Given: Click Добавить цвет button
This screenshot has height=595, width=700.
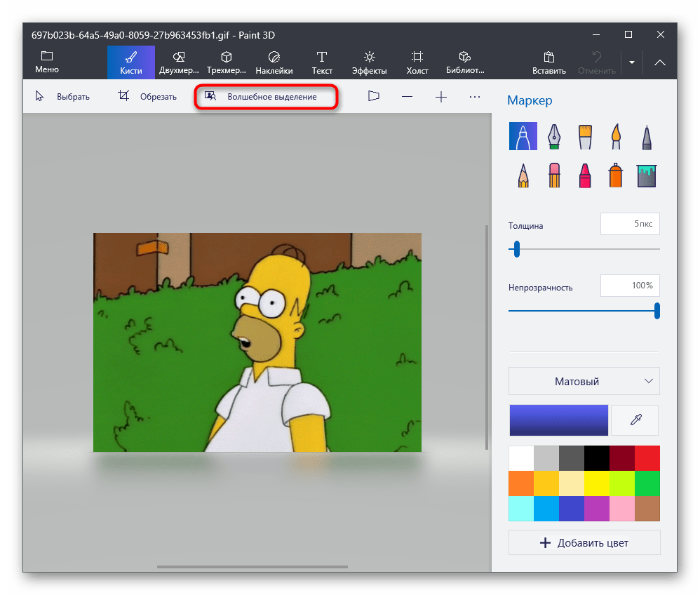Looking at the screenshot, I should click(584, 543).
